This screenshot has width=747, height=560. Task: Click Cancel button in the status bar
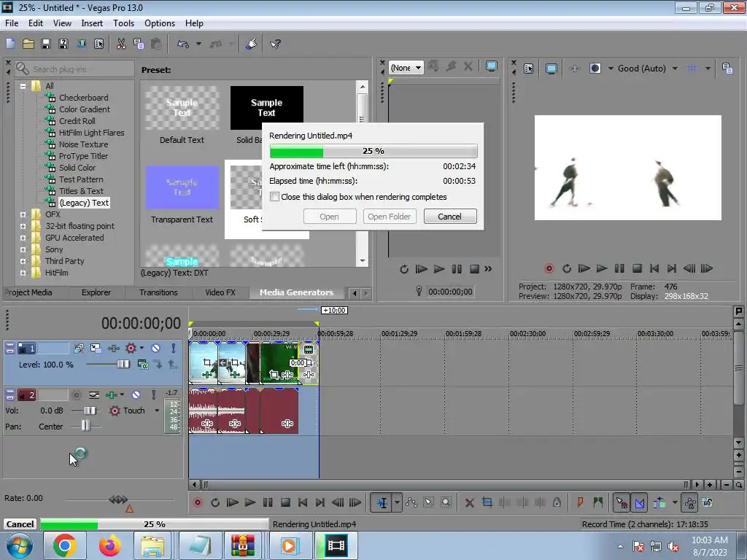point(20,524)
